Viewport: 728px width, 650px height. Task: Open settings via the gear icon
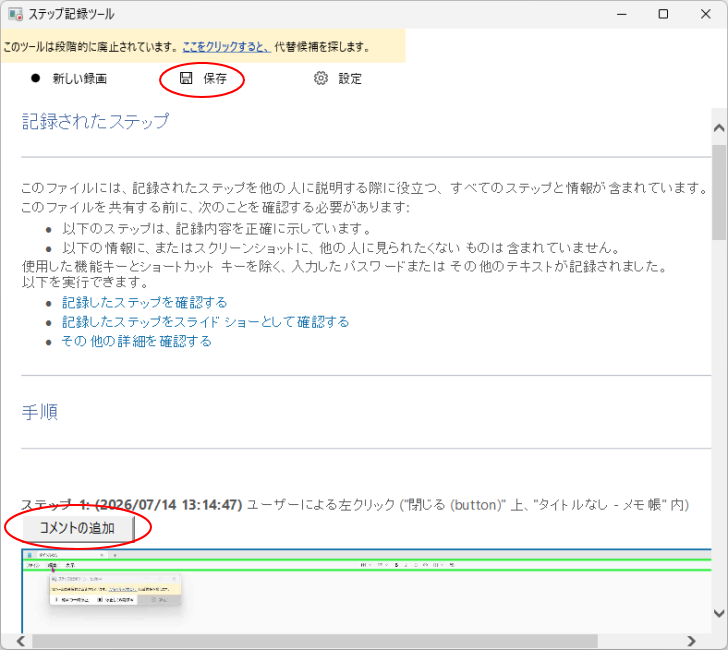(x=321, y=78)
